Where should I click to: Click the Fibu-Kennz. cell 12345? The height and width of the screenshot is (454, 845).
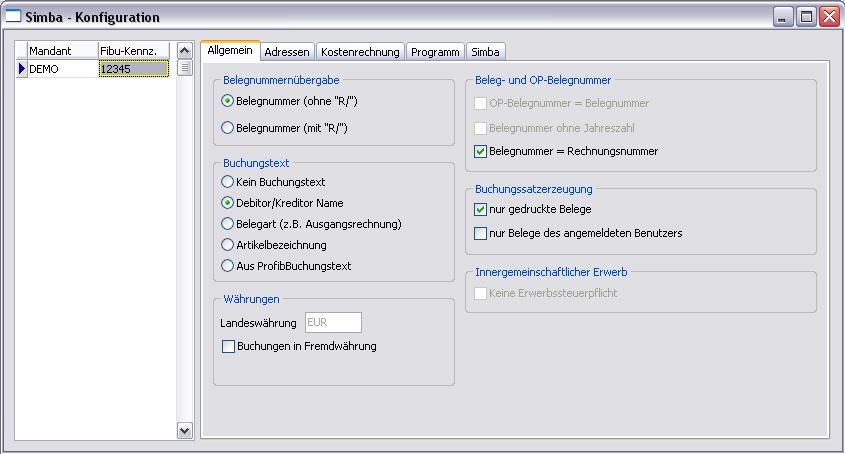click(133, 69)
